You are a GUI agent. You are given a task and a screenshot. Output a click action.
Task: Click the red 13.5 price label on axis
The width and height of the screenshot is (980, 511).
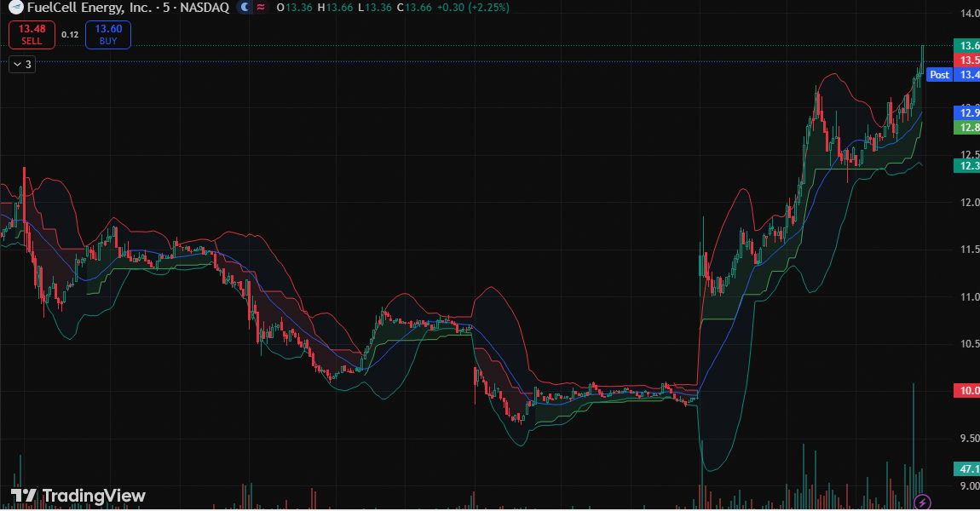coord(967,60)
